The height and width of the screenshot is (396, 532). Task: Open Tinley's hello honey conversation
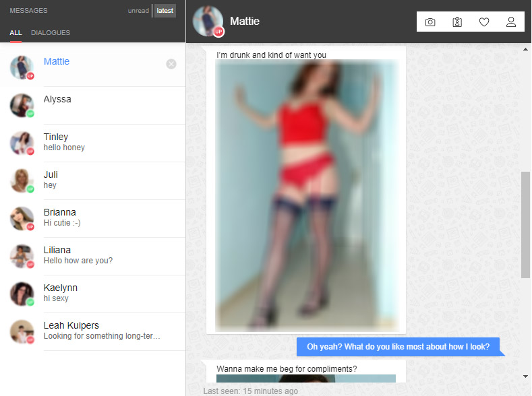92,143
